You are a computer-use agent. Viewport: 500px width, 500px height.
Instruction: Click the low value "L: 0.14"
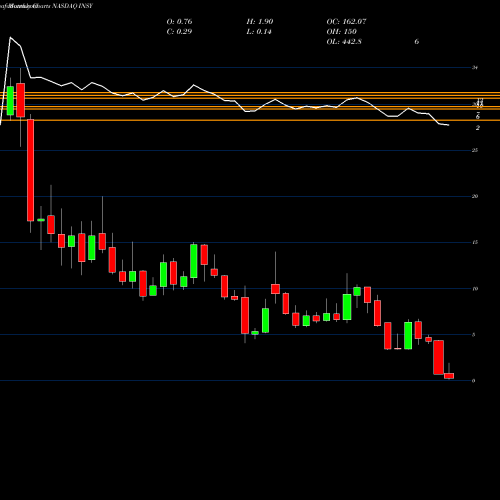click(259, 32)
